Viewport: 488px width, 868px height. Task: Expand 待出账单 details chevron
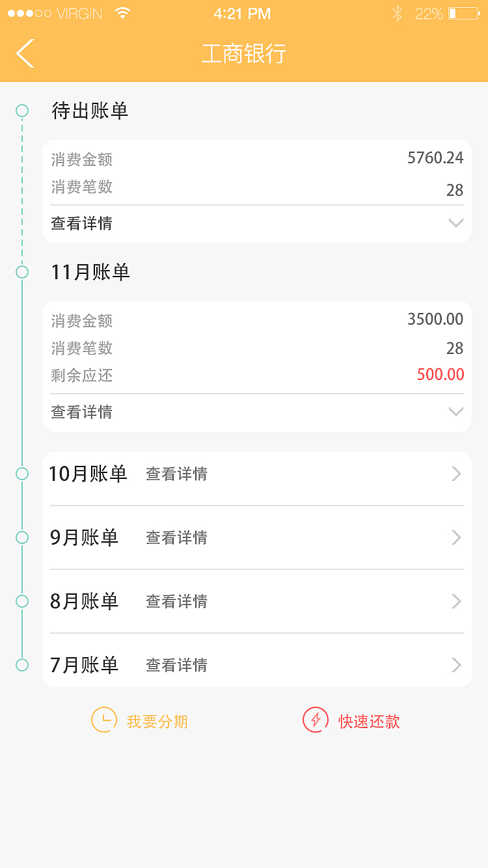455,223
